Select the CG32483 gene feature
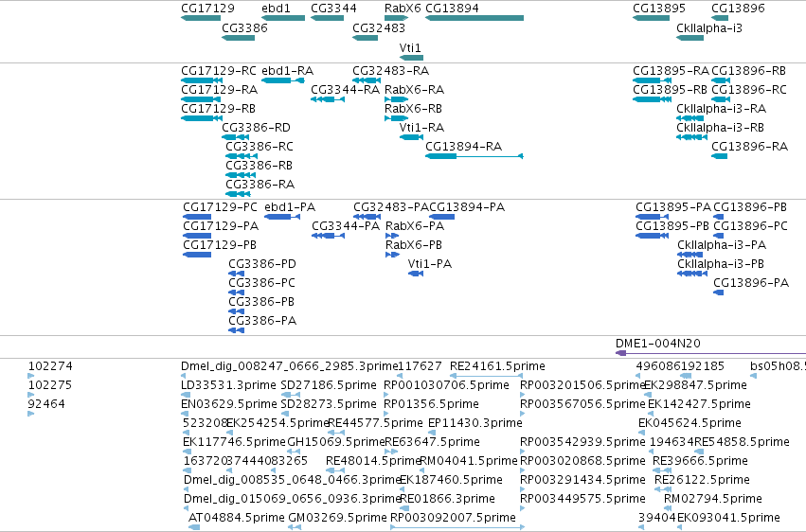 pyautogui.click(x=365, y=38)
